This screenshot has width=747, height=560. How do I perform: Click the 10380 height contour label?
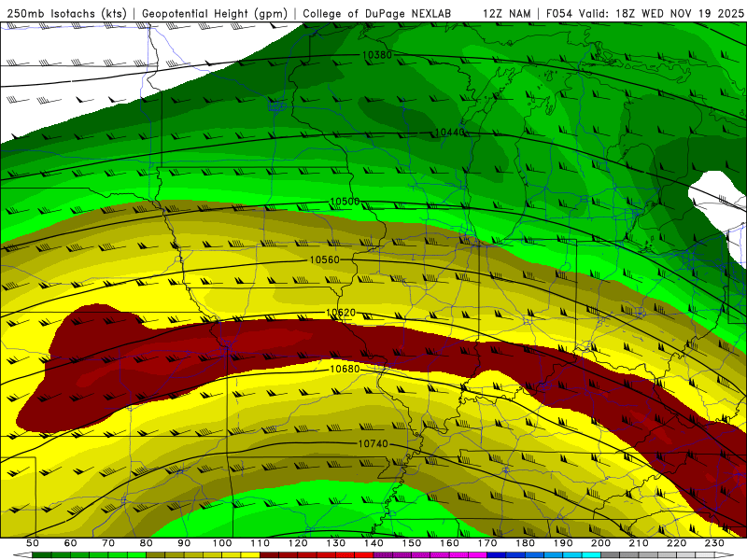click(x=377, y=55)
